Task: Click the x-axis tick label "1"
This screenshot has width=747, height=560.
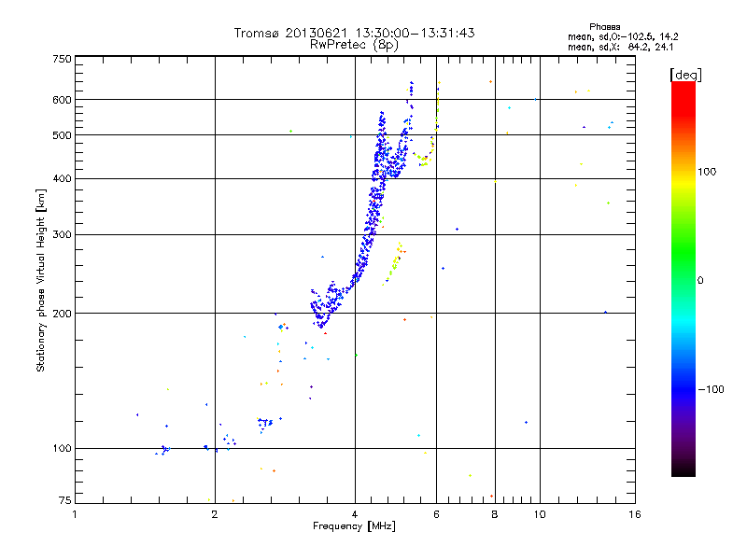Action: (x=75, y=514)
